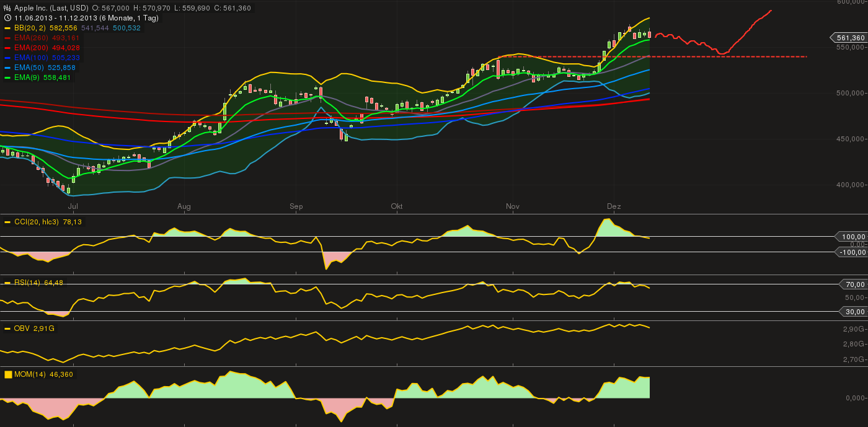The width and height of the screenshot is (868, 427).
Task: Click the blue EMA(100) legend color dash
Action: tap(7, 58)
